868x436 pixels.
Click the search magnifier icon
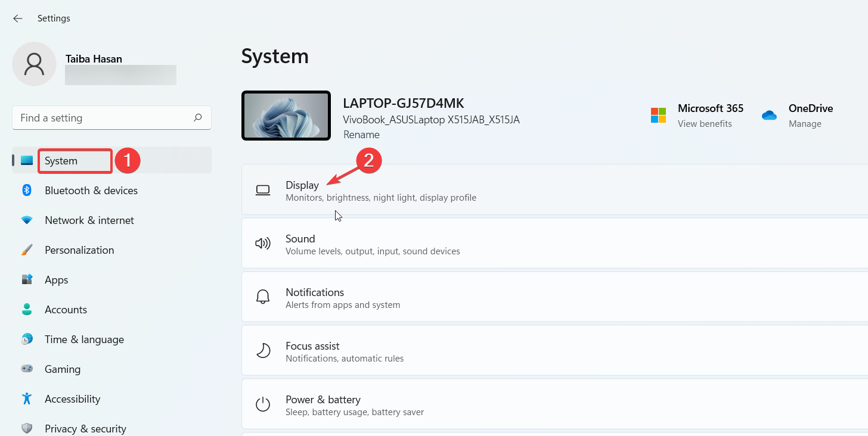197,118
